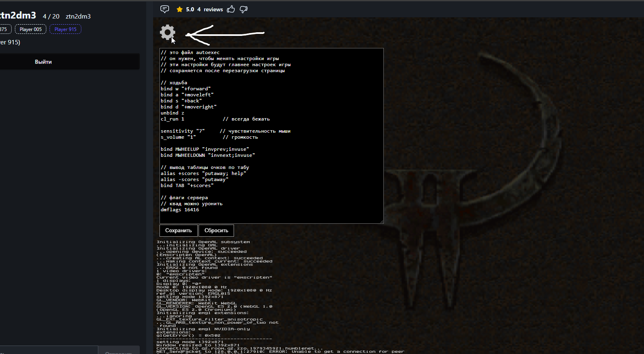Click the dmflags 16416 line in the editor
Screen dimensions: 644x354
(x=180, y=210)
